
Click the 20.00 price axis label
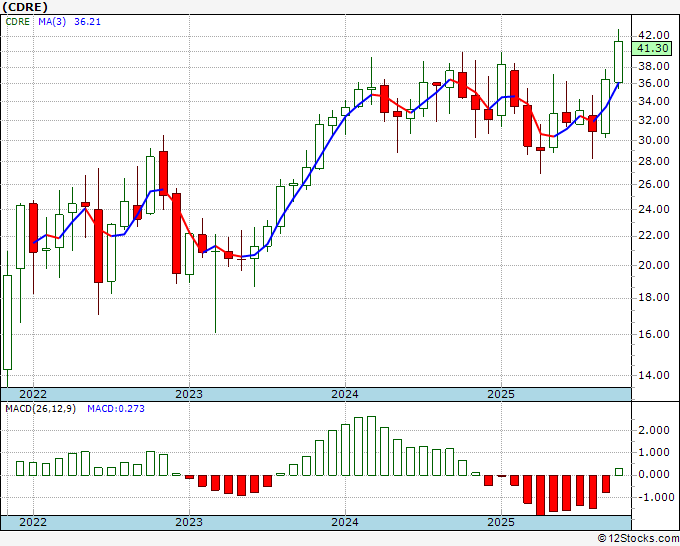coord(654,265)
